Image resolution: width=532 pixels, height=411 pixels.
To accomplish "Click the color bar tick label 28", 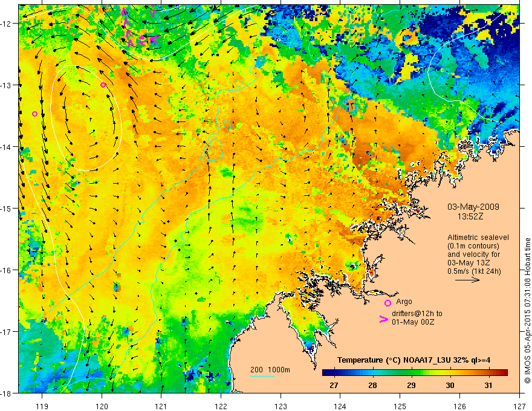I will 372,386.
